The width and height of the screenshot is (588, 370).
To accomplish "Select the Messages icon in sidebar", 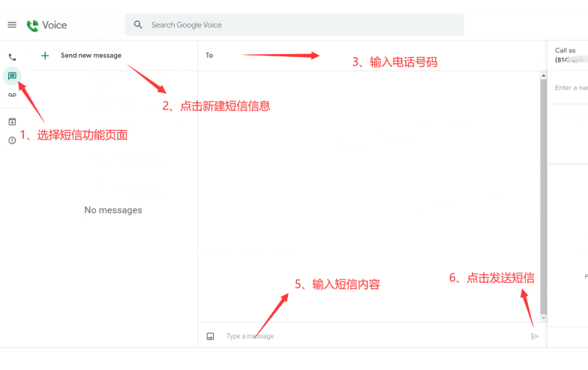I will (x=12, y=76).
